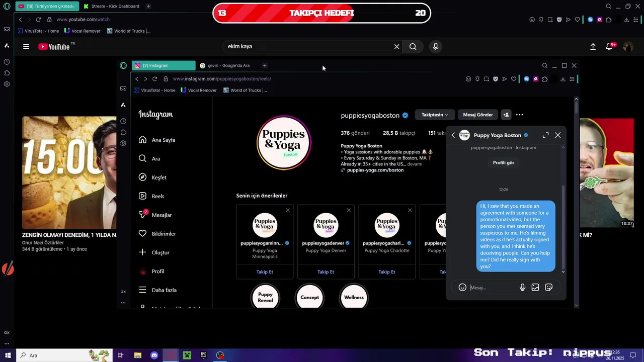Go back in Puppy Yoga Boston chat
The height and width of the screenshot is (362, 644).
click(453, 135)
